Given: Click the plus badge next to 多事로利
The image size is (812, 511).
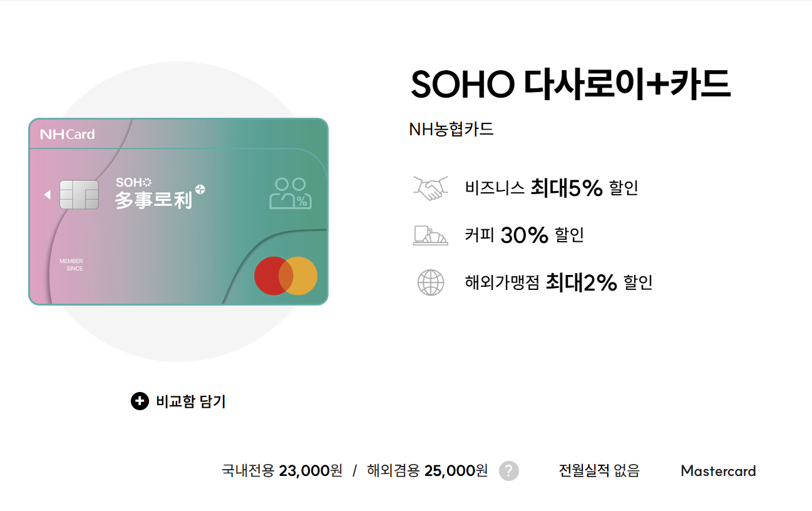Looking at the screenshot, I should click(x=200, y=190).
